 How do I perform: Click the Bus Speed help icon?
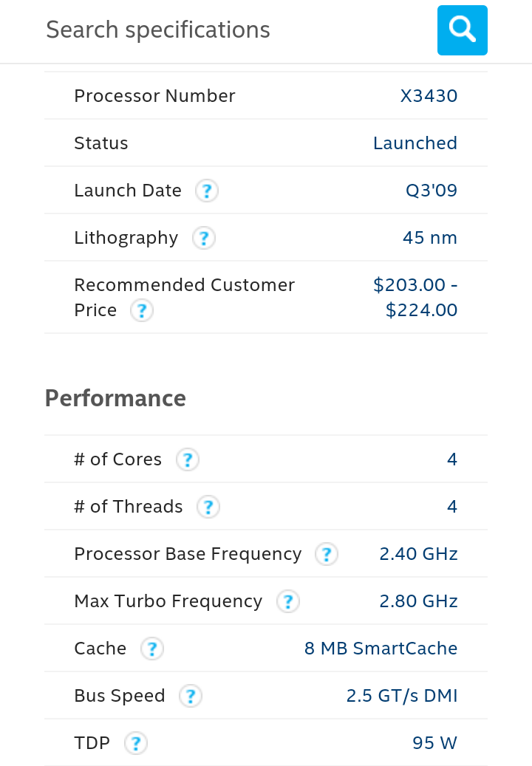point(190,697)
